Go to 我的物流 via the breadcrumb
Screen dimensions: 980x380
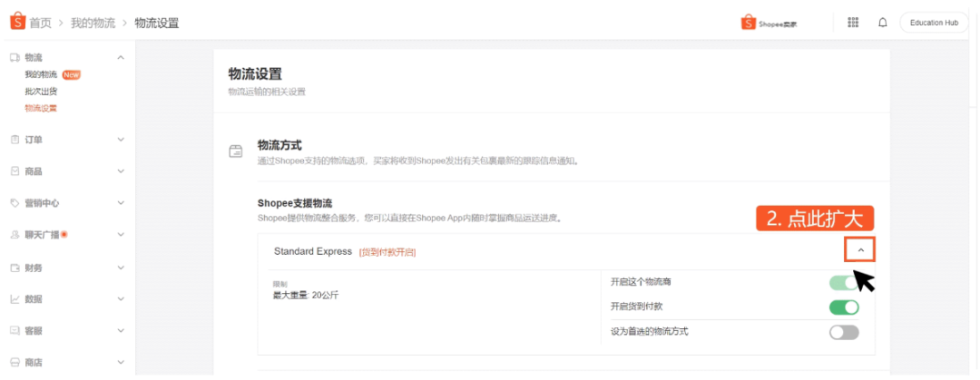[93, 23]
